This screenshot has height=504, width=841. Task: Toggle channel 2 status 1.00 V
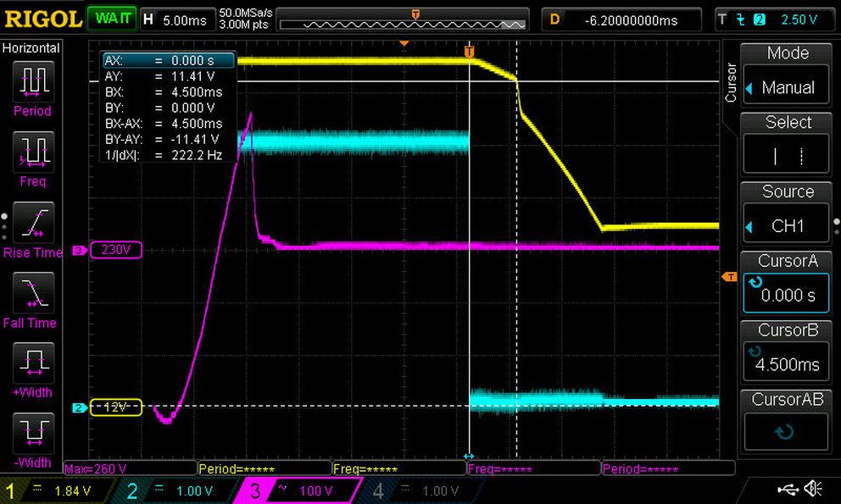pyautogui.click(x=175, y=490)
